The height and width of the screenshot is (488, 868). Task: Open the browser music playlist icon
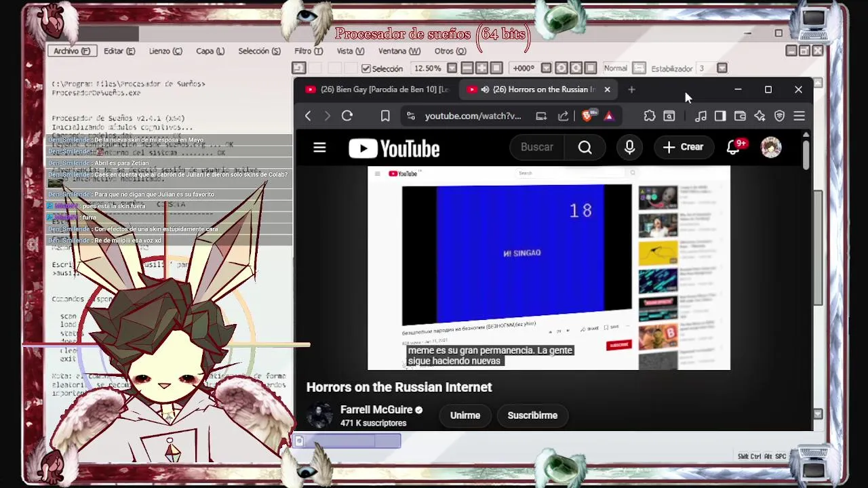point(701,116)
